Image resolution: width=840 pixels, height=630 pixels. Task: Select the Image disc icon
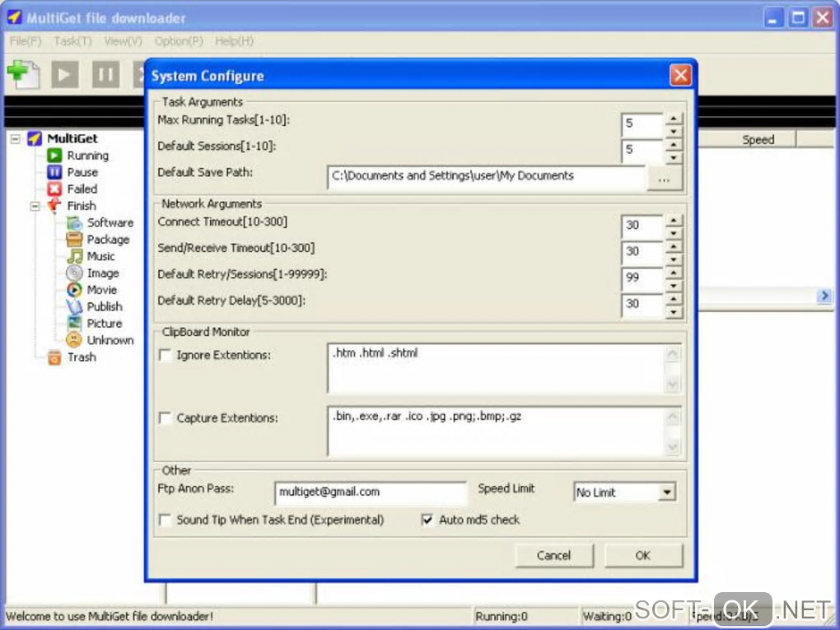point(74,273)
